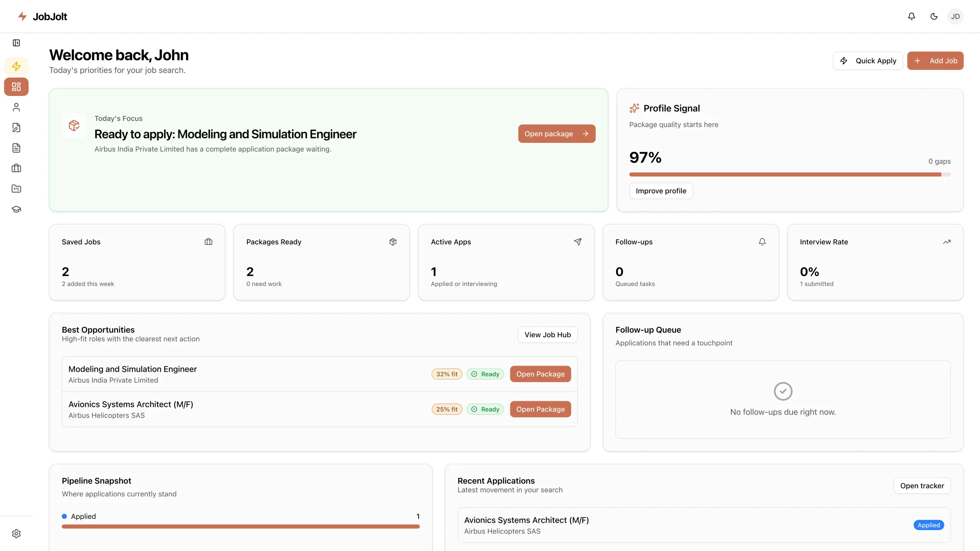
Task: Open the Packages Ready stat card
Action: click(321, 262)
